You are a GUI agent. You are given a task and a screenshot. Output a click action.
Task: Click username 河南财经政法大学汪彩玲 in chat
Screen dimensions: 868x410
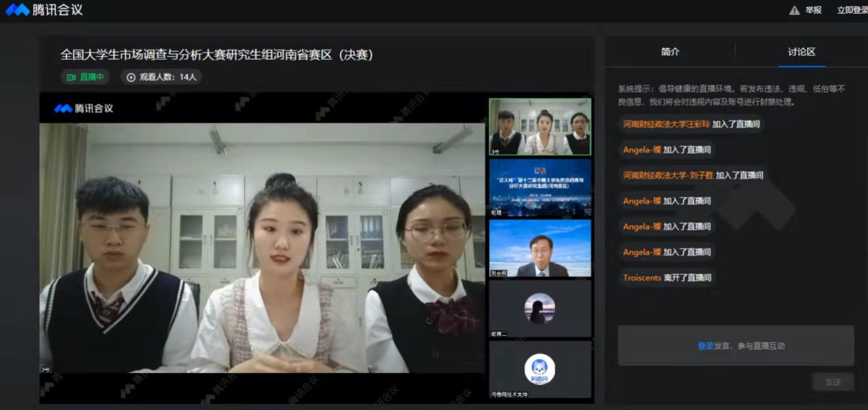pos(666,124)
